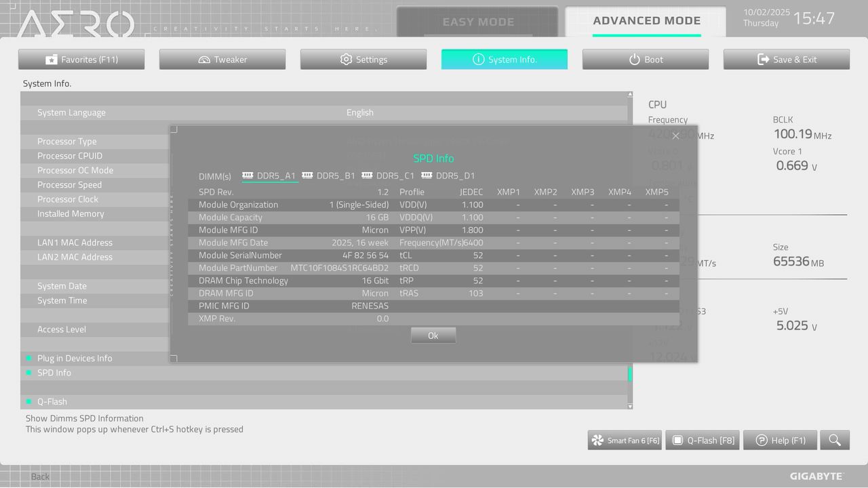Switch to the Easy Mode tab

pos(478,21)
